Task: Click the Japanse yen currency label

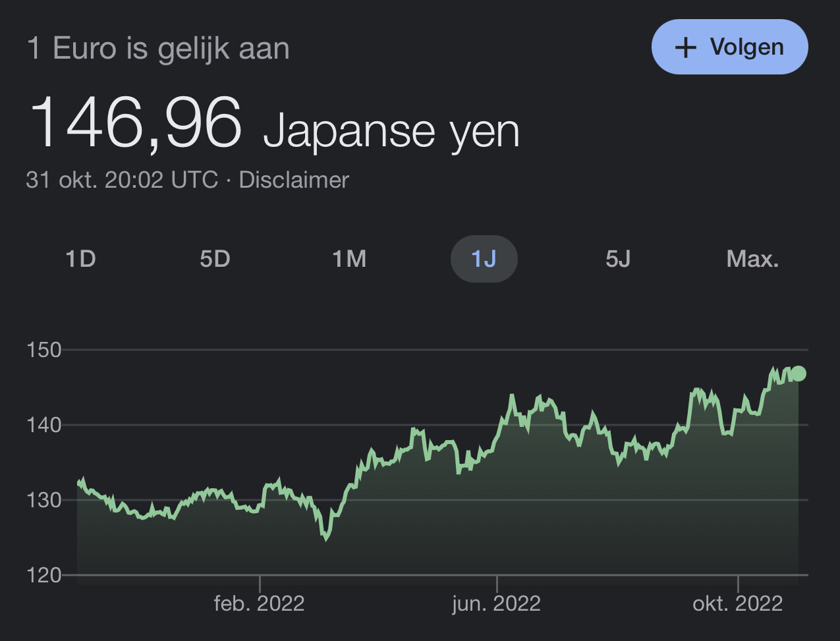Action: (x=391, y=131)
